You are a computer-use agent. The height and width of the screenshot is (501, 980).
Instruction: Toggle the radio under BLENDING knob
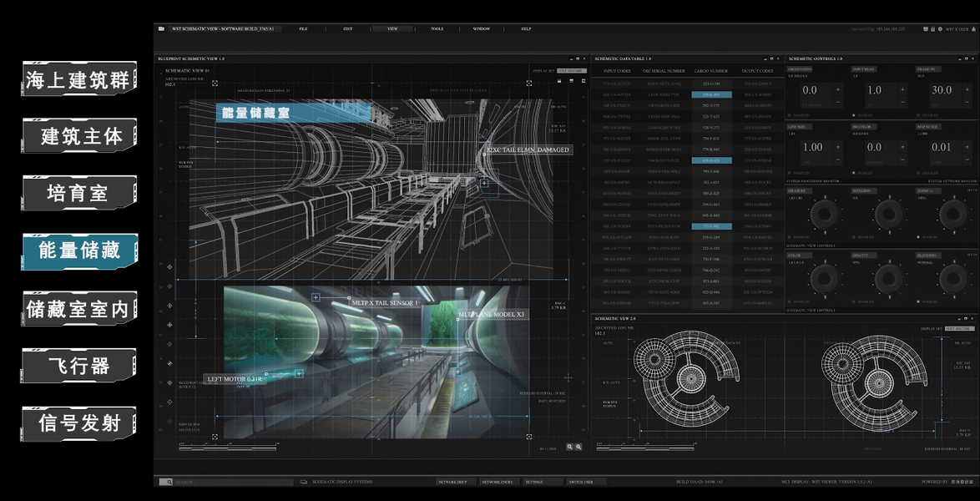pyautogui.click(x=918, y=302)
